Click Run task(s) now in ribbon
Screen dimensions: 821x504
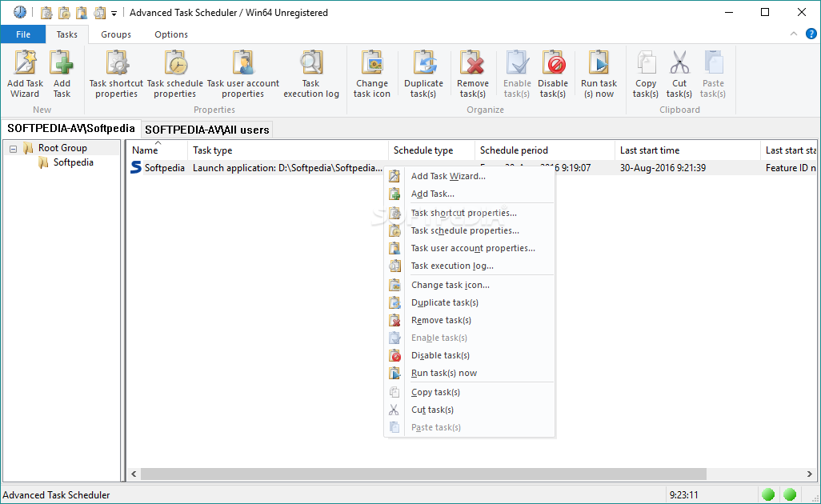point(599,74)
